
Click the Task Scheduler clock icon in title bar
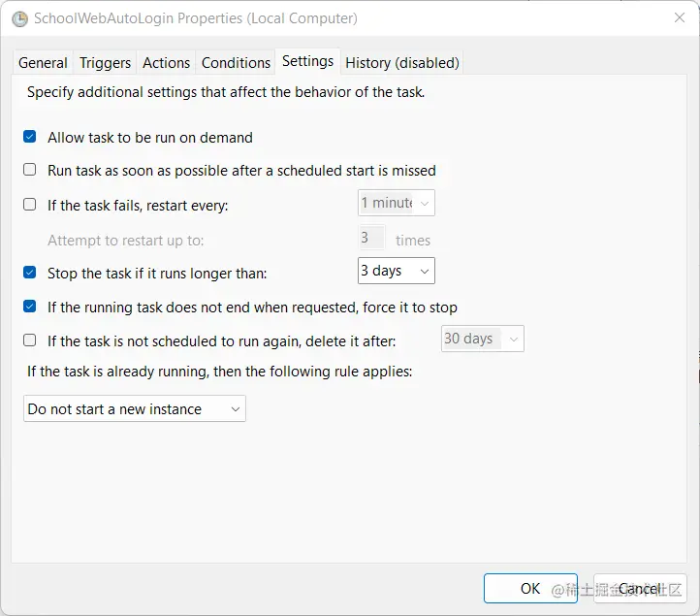coord(19,18)
